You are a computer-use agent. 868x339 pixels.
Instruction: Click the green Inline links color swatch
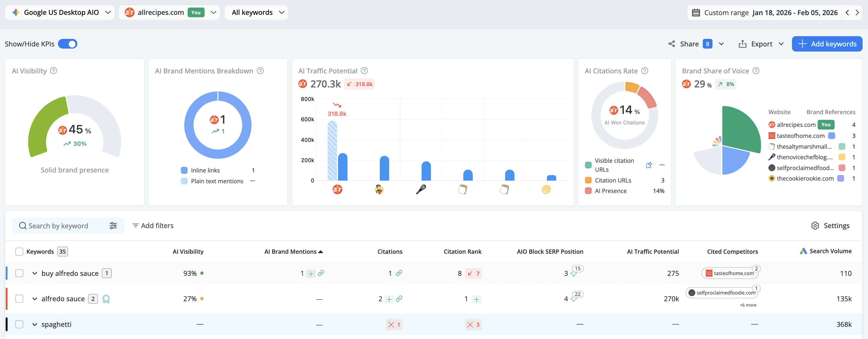pyautogui.click(x=184, y=170)
